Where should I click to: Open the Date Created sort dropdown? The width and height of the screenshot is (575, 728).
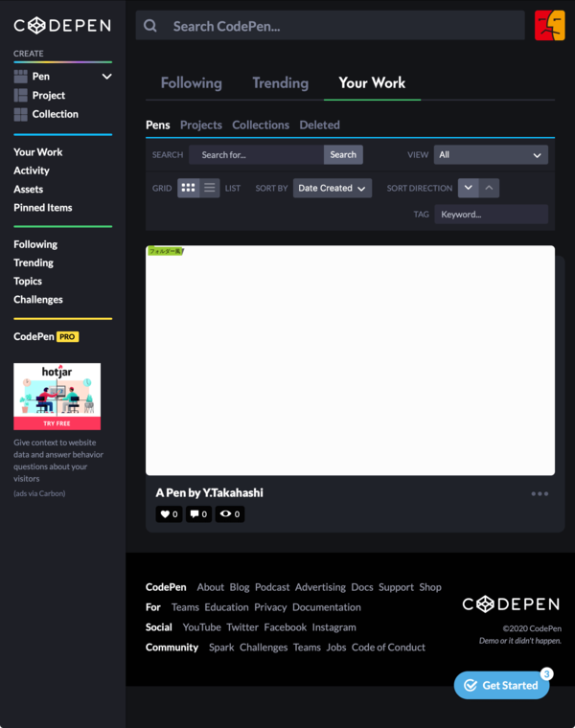[x=333, y=188]
